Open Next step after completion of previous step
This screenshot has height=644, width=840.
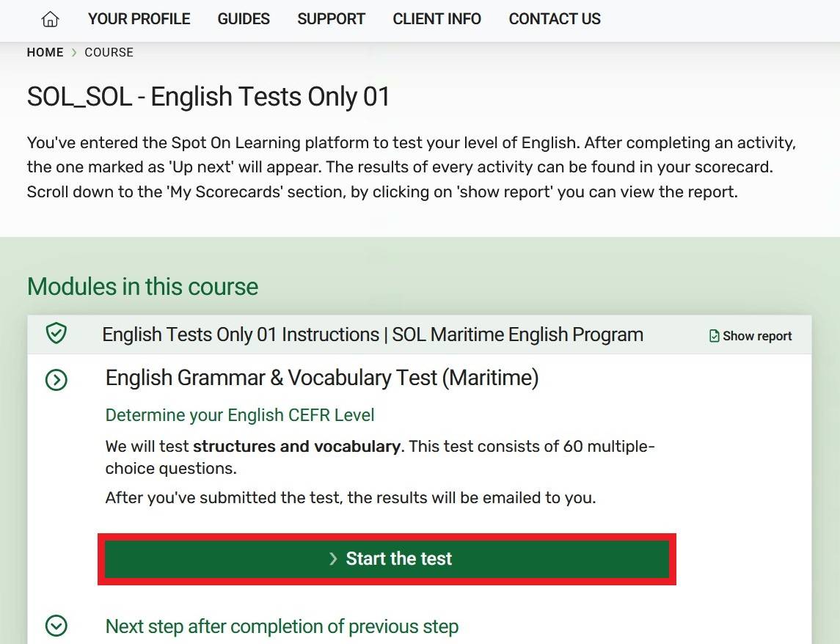pos(282,626)
